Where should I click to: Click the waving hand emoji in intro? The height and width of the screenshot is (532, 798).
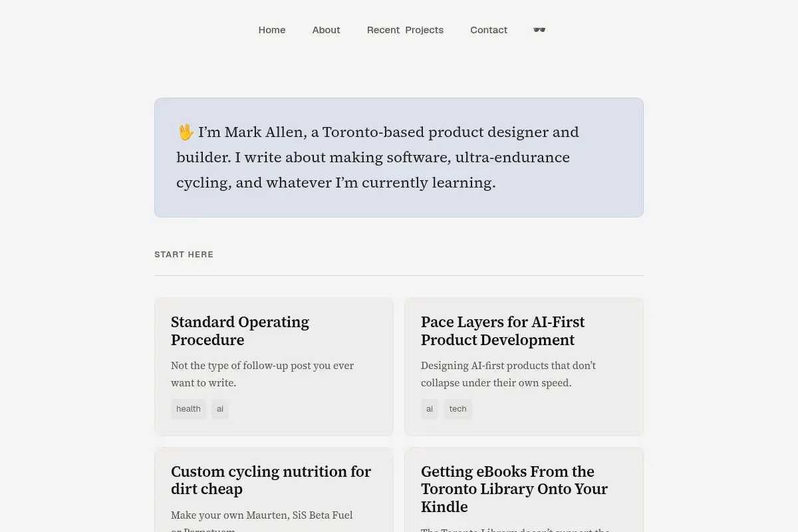(186, 132)
